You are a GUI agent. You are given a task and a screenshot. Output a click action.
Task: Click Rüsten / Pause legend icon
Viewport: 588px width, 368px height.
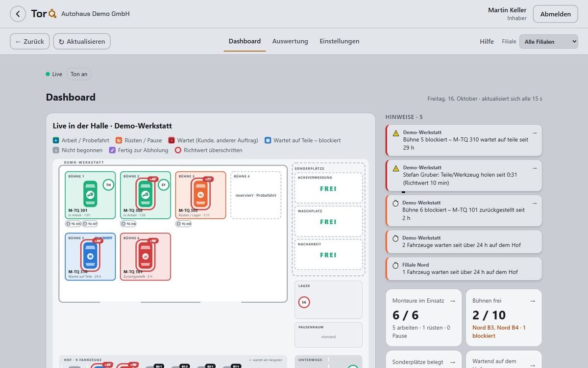click(119, 140)
